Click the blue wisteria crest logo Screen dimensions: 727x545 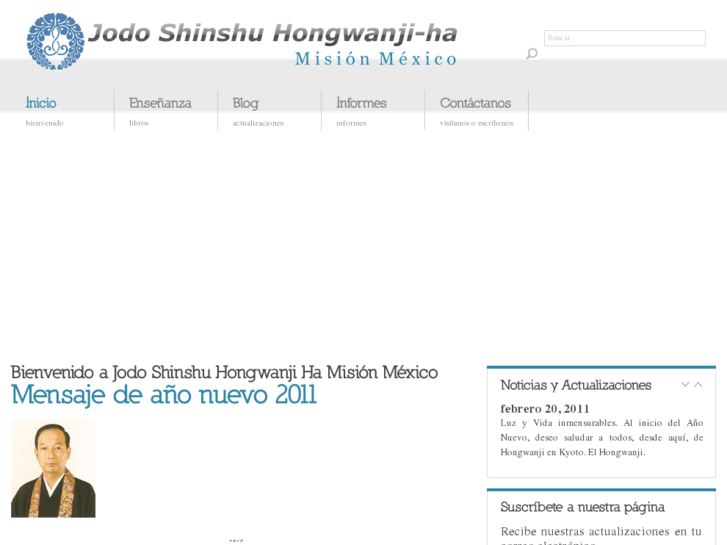click(x=56, y=41)
